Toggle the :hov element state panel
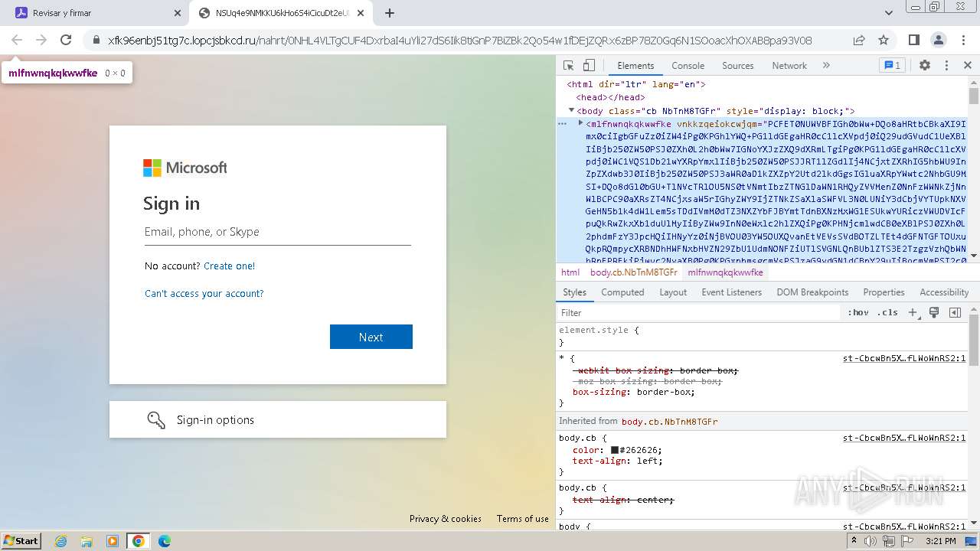Image resolution: width=980 pixels, height=551 pixels. click(x=857, y=312)
